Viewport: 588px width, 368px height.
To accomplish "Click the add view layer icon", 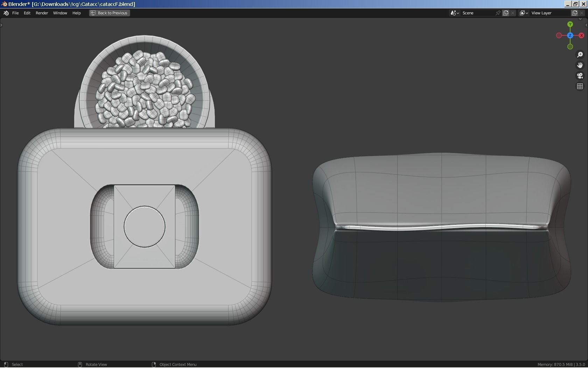I will coord(575,13).
